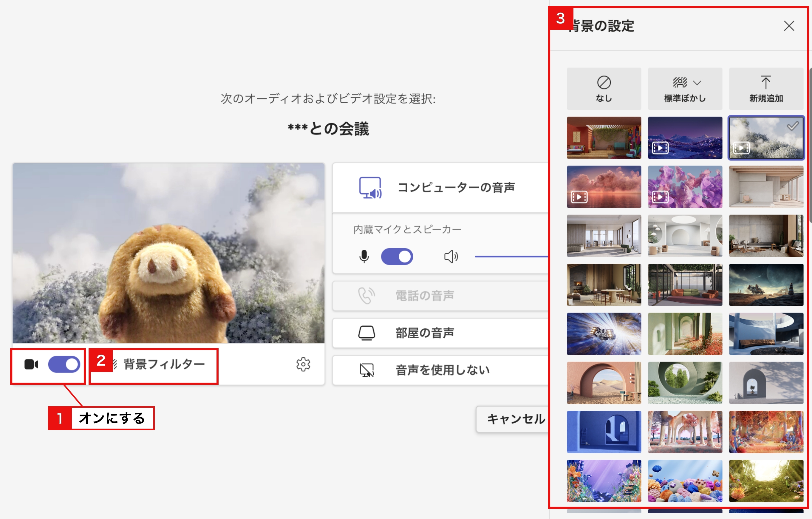Select the sunlit green jungle background
The height and width of the screenshot is (519, 812).
(766, 481)
